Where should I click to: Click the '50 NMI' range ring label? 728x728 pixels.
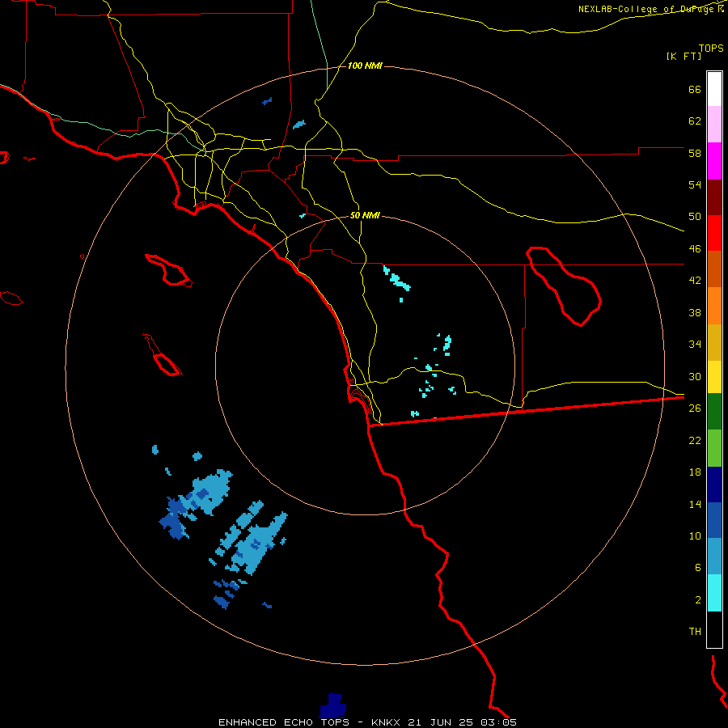tap(365, 215)
